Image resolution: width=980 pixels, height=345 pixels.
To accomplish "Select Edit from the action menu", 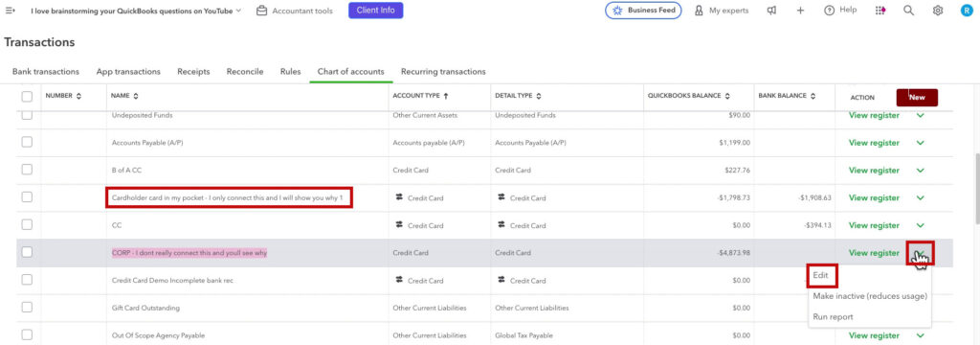I will pos(820,275).
